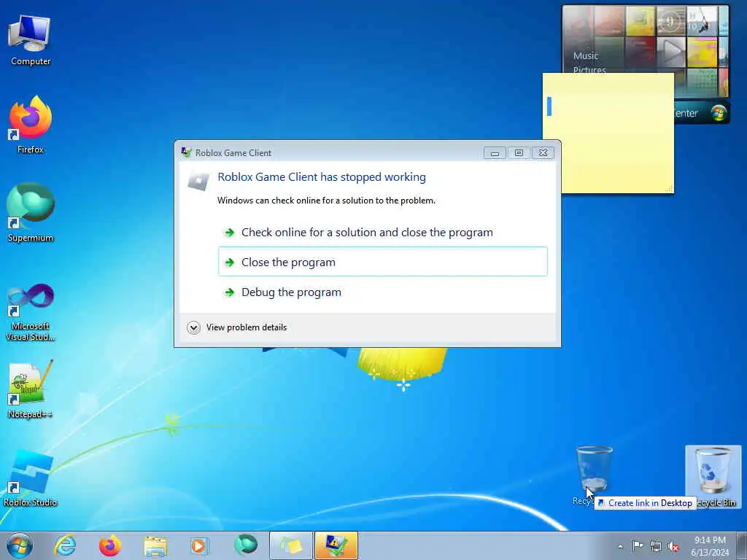
Task: Click the Roblox Game Client title bar icon
Action: click(186, 152)
